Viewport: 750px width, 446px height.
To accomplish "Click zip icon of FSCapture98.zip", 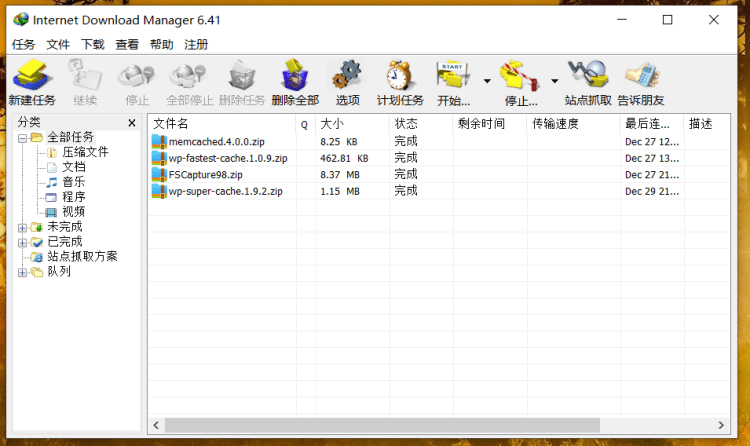I will point(159,175).
